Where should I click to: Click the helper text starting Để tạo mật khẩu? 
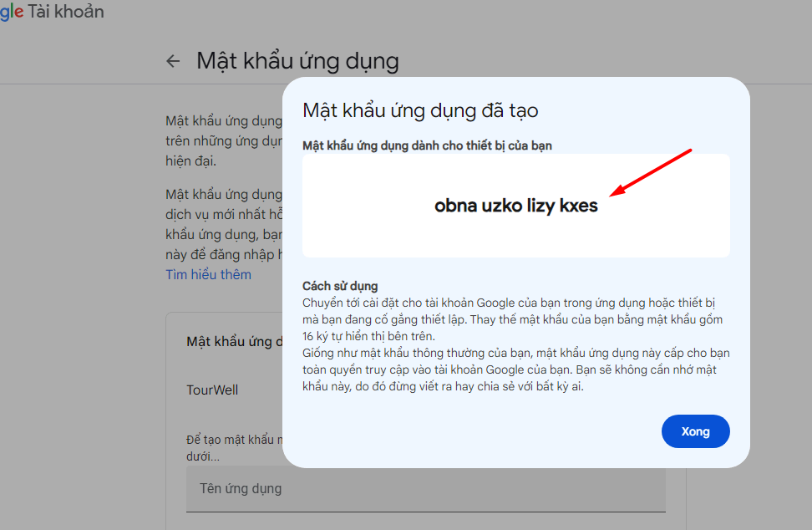point(234,448)
